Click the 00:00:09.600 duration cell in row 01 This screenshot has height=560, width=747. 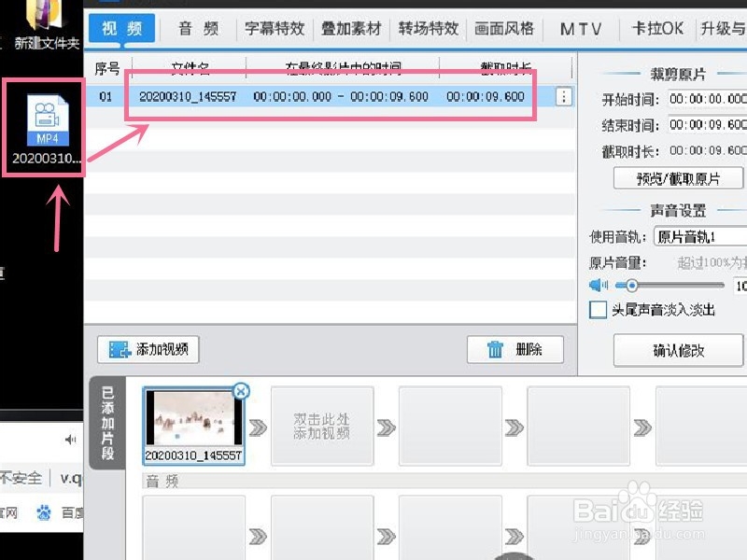486,97
